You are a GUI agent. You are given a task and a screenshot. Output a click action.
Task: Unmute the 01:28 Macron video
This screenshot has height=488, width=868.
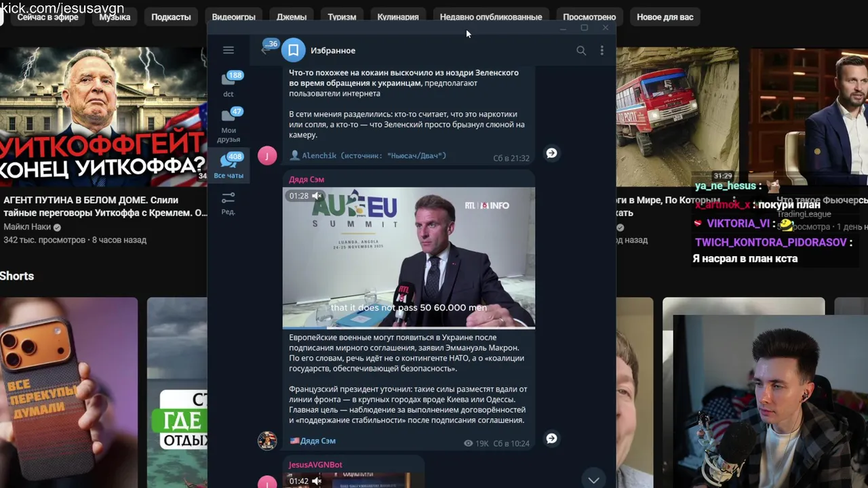click(317, 196)
